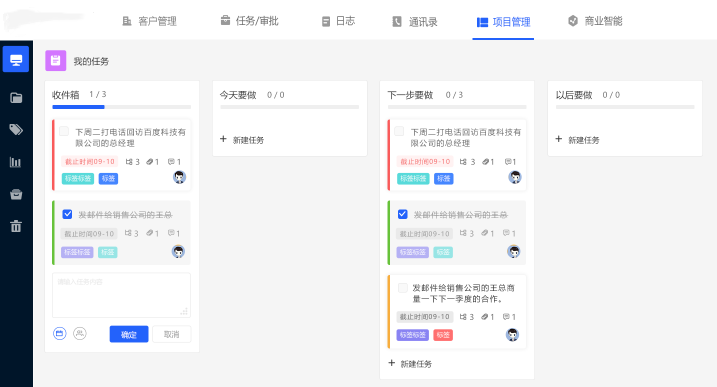Click the 我的任务 heading text
Screen dimensions: 717x387
tap(91, 61)
